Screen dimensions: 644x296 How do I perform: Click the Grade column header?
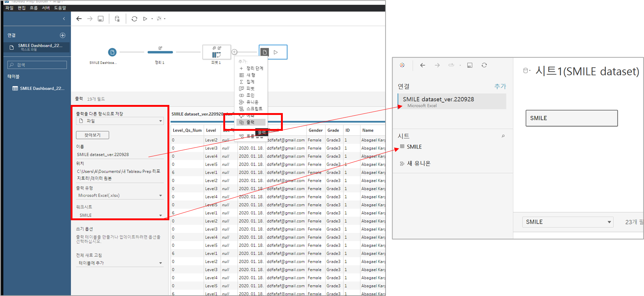[x=333, y=130]
